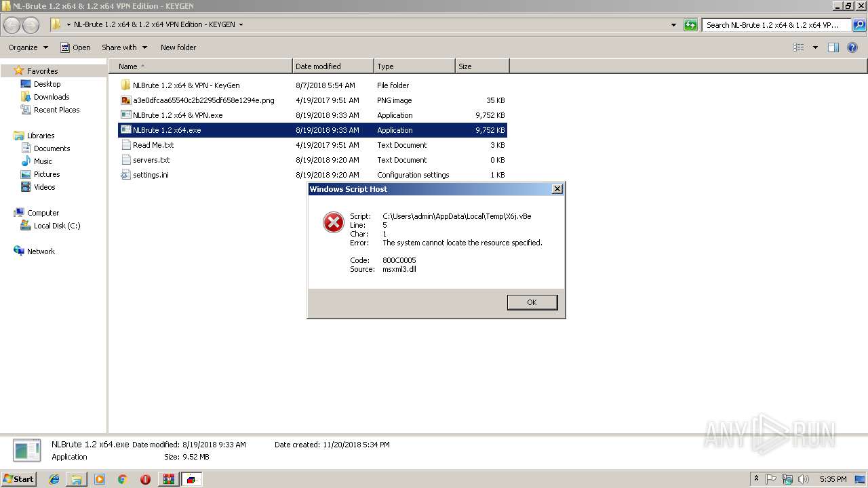
Task: Click the file thumbnail in the details pane
Action: [27, 451]
